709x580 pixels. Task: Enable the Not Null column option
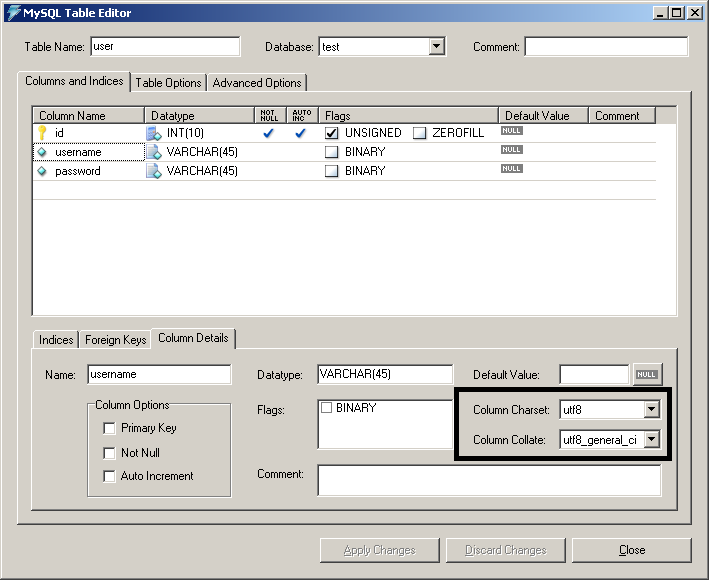tap(109, 453)
